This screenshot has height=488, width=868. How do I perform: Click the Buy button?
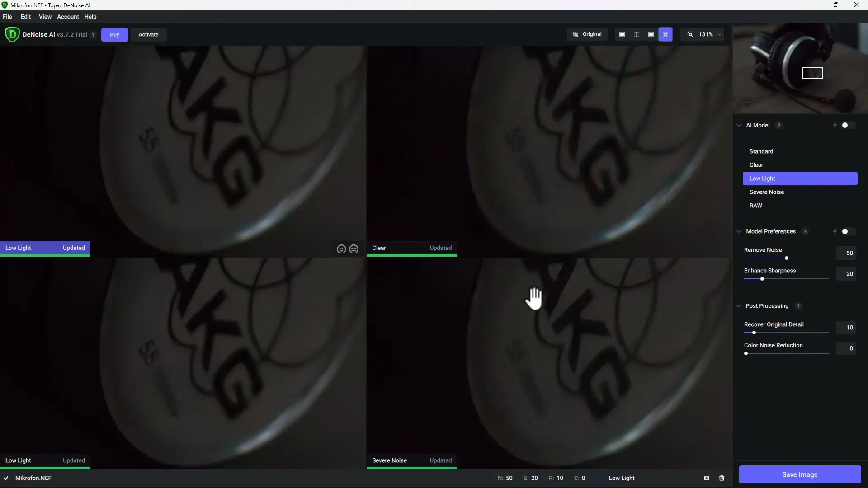click(114, 34)
